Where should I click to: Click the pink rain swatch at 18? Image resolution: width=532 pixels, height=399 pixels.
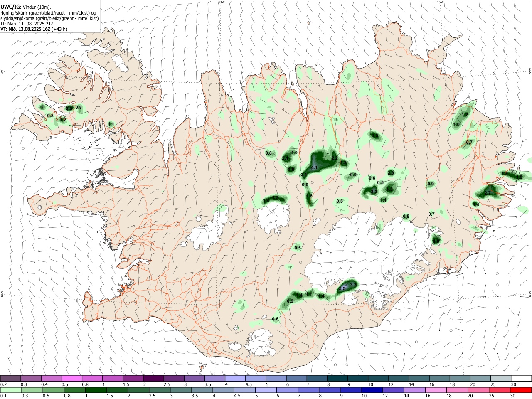click(457, 390)
